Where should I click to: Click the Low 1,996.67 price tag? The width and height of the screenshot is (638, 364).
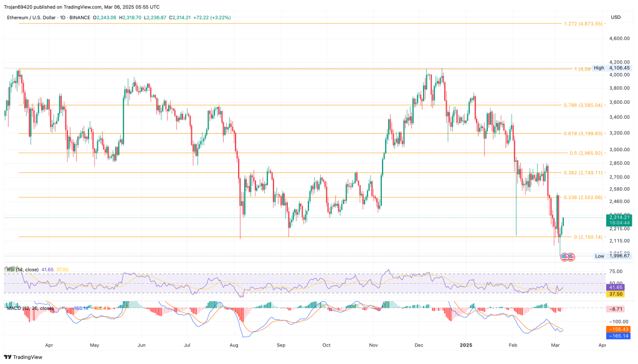[612, 256]
